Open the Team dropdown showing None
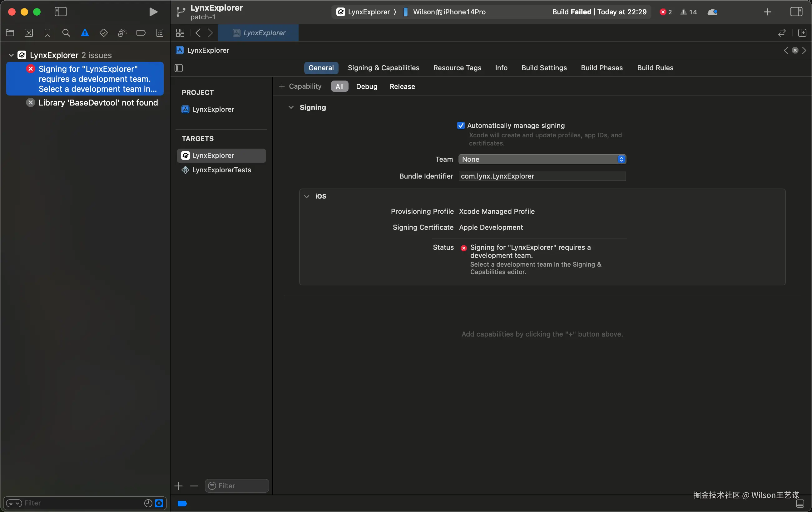812x512 pixels. click(542, 159)
